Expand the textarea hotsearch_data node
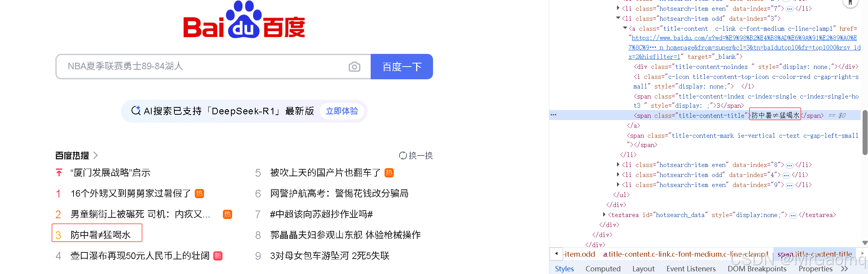 pyautogui.click(x=604, y=214)
